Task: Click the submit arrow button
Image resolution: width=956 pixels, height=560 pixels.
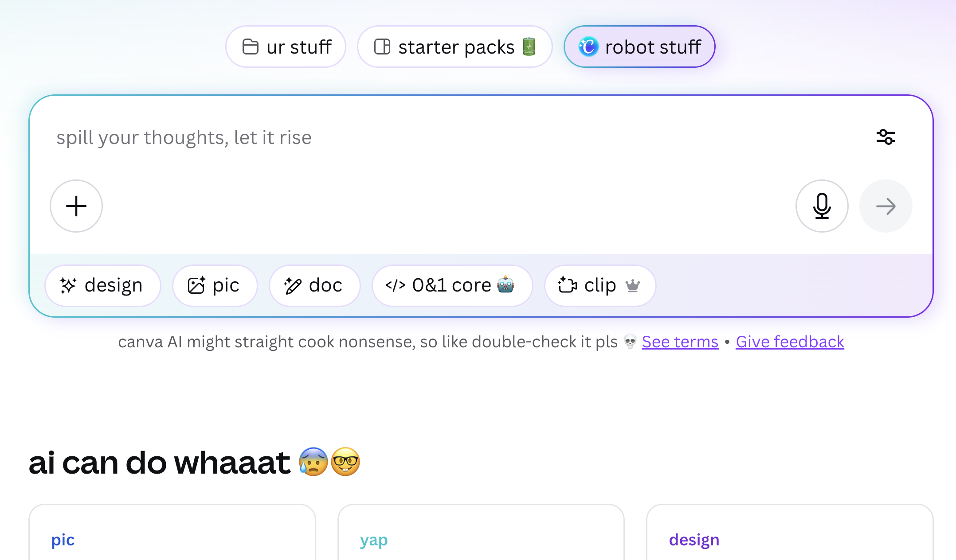Action: [x=885, y=206]
